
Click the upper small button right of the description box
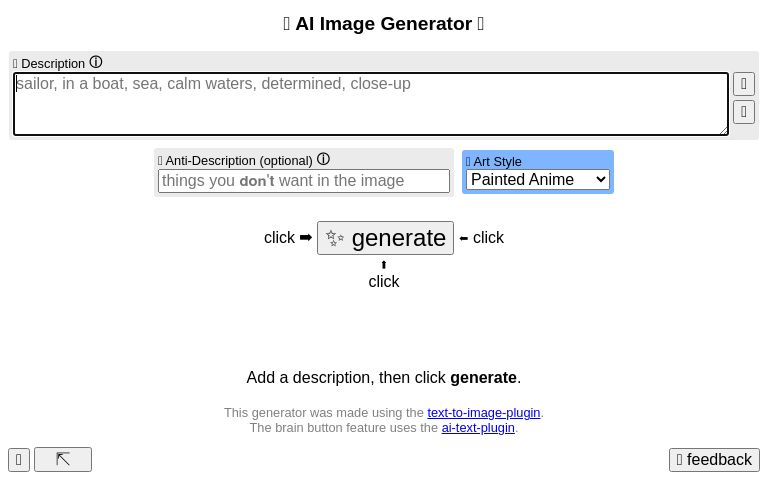pos(743,84)
